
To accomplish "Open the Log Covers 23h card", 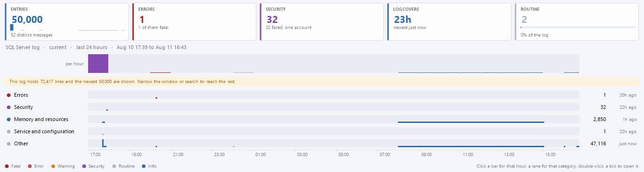I will click(449, 22).
